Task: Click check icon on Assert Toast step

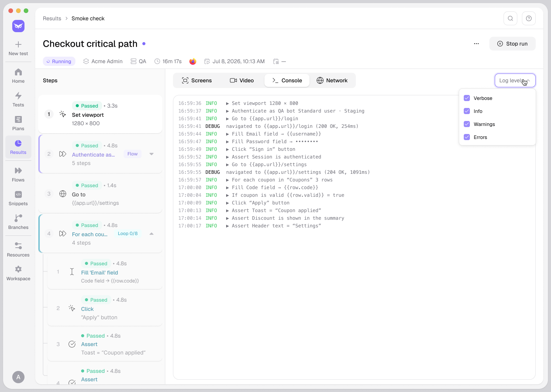Action: [x=72, y=344]
